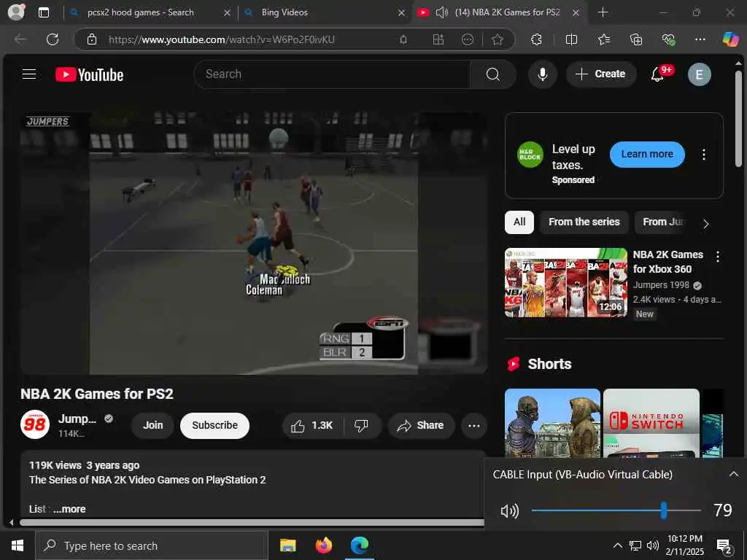Show hidden system tray icons
This screenshot has width=747, height=560.
tap(617, 545)
